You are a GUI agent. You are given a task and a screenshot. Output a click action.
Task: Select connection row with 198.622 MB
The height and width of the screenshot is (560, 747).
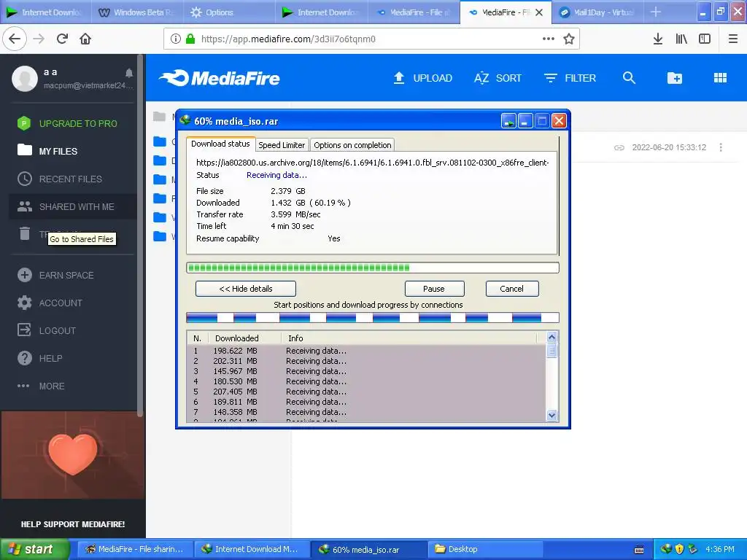[366, 351]
